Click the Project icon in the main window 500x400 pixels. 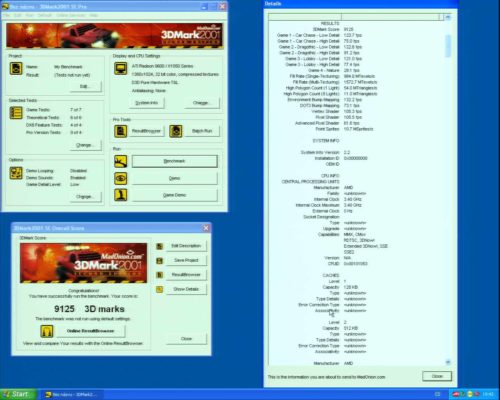click(x=16, y=68)
